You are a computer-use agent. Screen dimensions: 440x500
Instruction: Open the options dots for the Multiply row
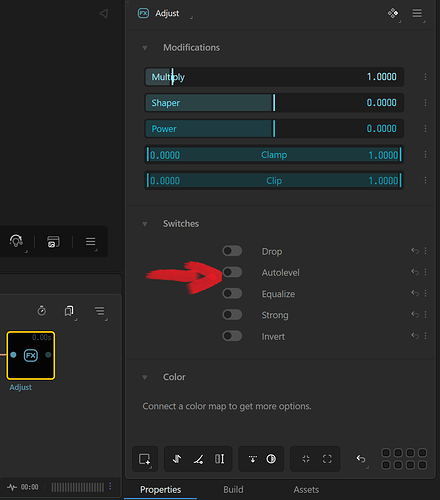click(x=425, y=77)
